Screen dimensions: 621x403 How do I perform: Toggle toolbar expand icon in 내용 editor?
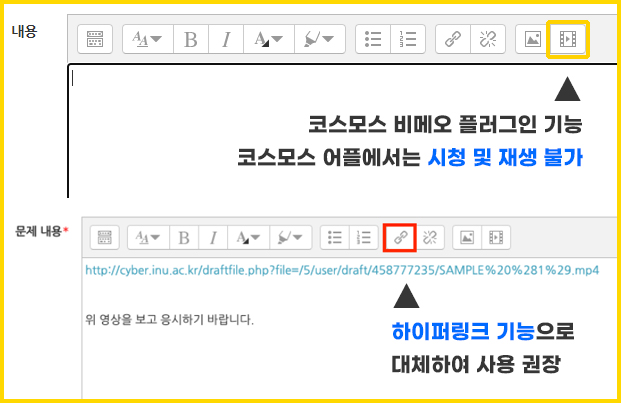[x=95, y=39]
